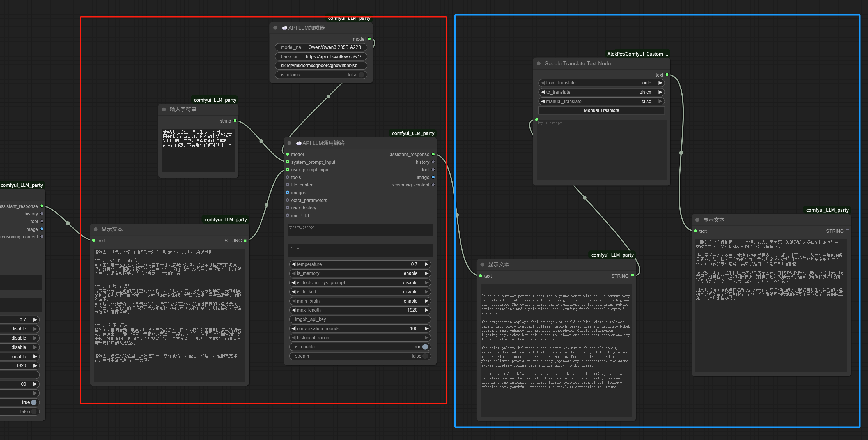Click left arrow of from_translate selector

click(543, 83)
